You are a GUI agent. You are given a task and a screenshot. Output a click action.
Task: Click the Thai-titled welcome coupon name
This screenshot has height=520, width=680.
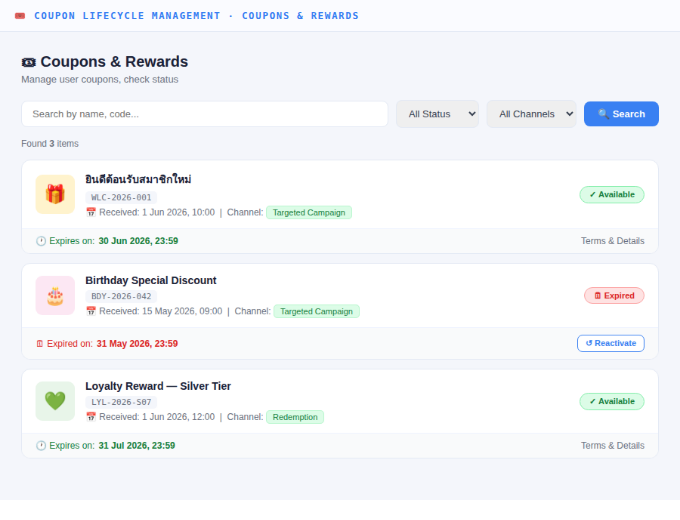(138, 180)
